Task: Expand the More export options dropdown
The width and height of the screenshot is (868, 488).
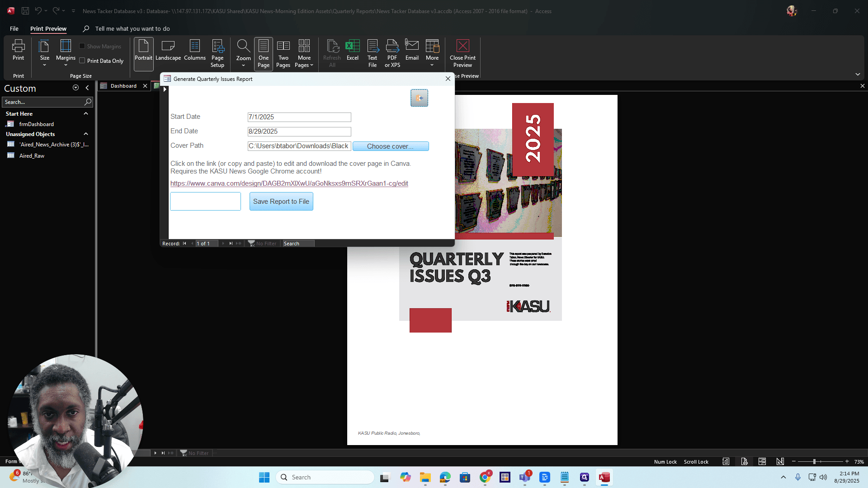Action: 432,53
